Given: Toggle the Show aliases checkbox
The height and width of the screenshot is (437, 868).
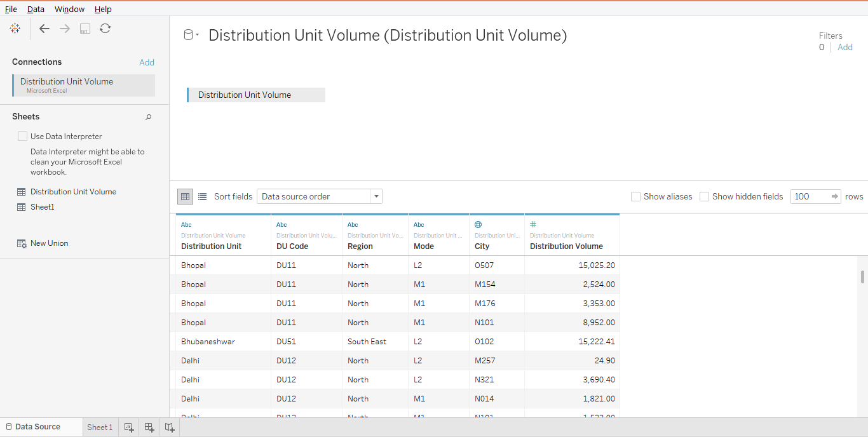Looking at the screenshot, I should [635, 197].
